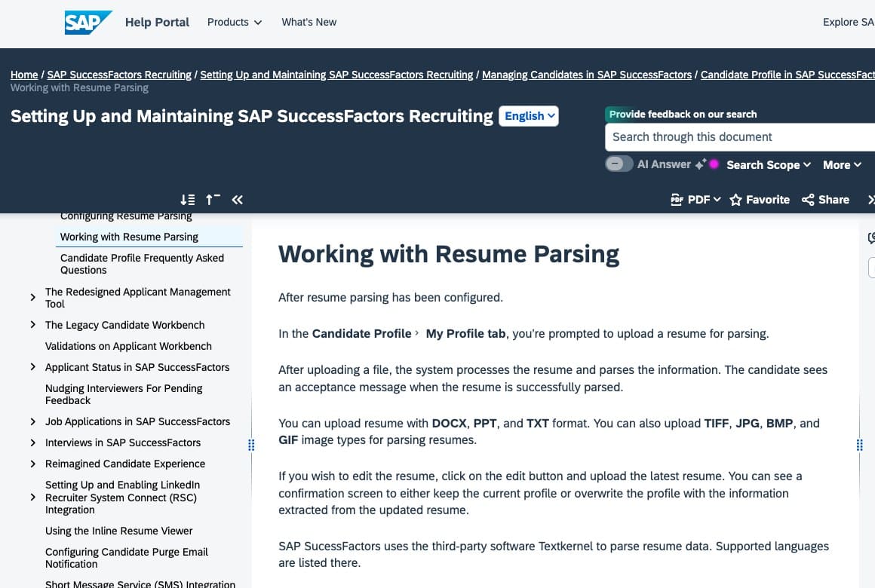Click the Working with Resume Parsing heading
Image resolution: width=875 pixels, height=588 pixels.
(449, 254)
